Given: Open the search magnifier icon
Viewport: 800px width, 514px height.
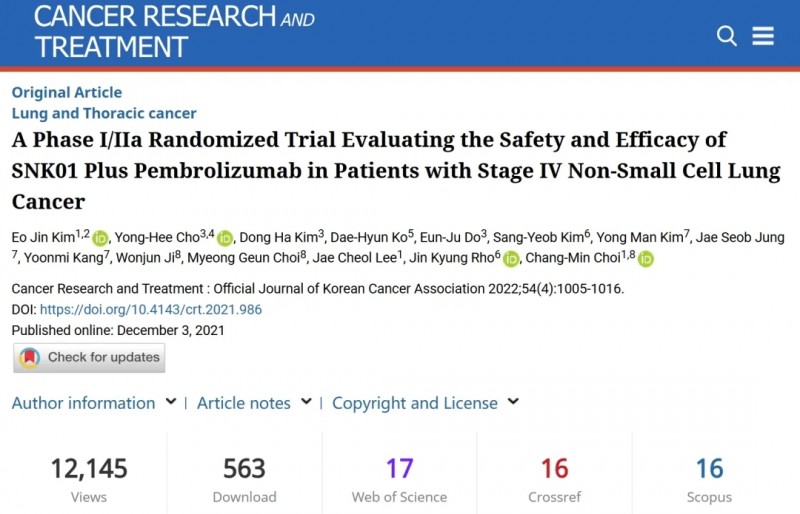Looking at the screenshot, I should point(727,36).
